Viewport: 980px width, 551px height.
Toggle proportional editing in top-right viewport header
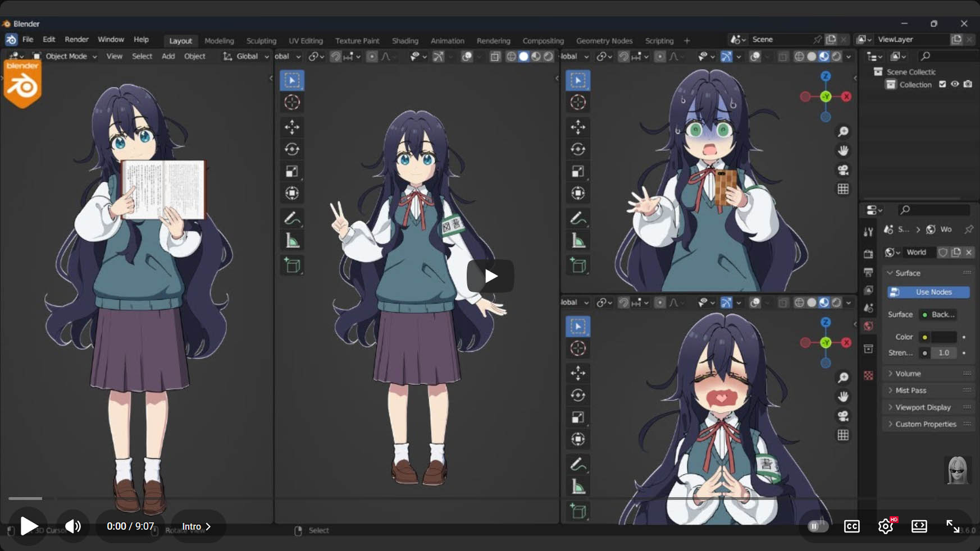tap(660, 57)
